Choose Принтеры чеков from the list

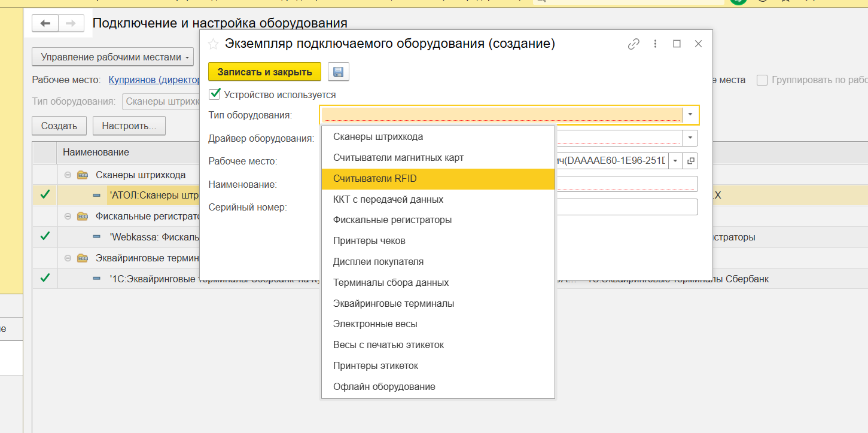[x=369, y=240]
